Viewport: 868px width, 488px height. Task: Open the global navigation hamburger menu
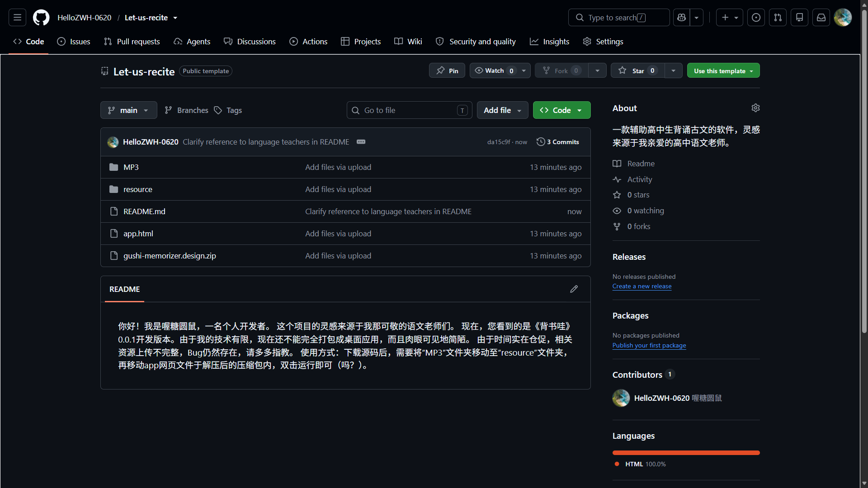pos(17,18)
